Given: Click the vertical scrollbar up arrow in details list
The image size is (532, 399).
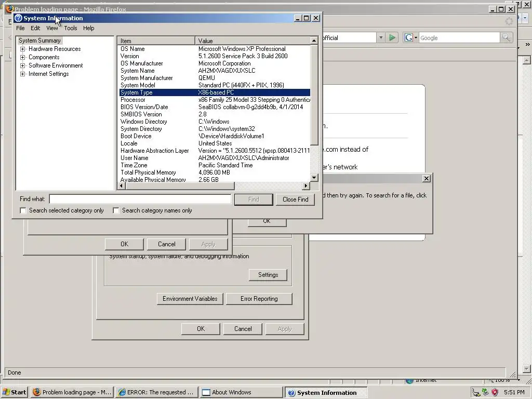Looking at the screenshot, I should 314,41.
